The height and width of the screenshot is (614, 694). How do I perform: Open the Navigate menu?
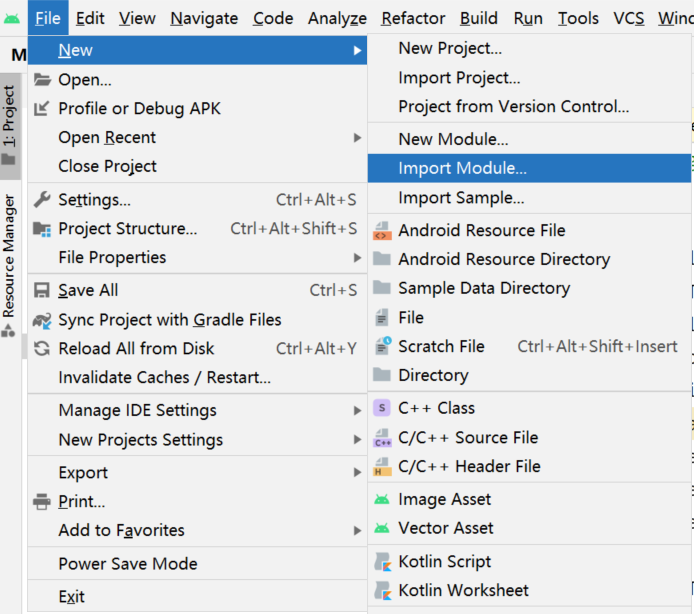[x=204, y=18]
